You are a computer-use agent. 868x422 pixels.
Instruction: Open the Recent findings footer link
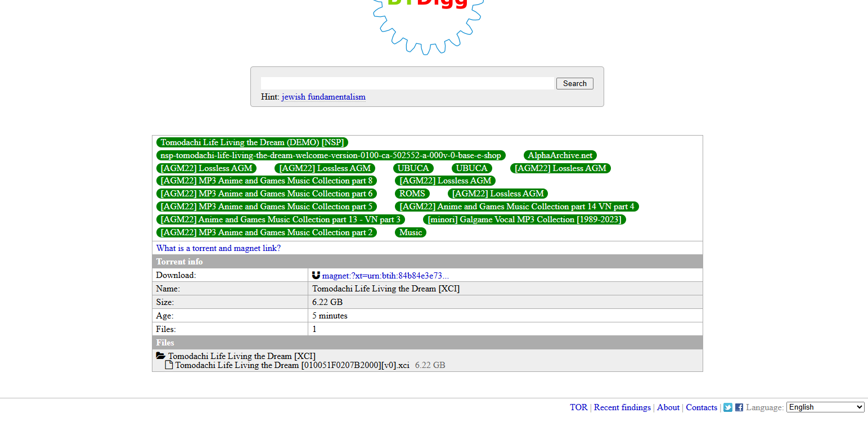pos(622,407)
